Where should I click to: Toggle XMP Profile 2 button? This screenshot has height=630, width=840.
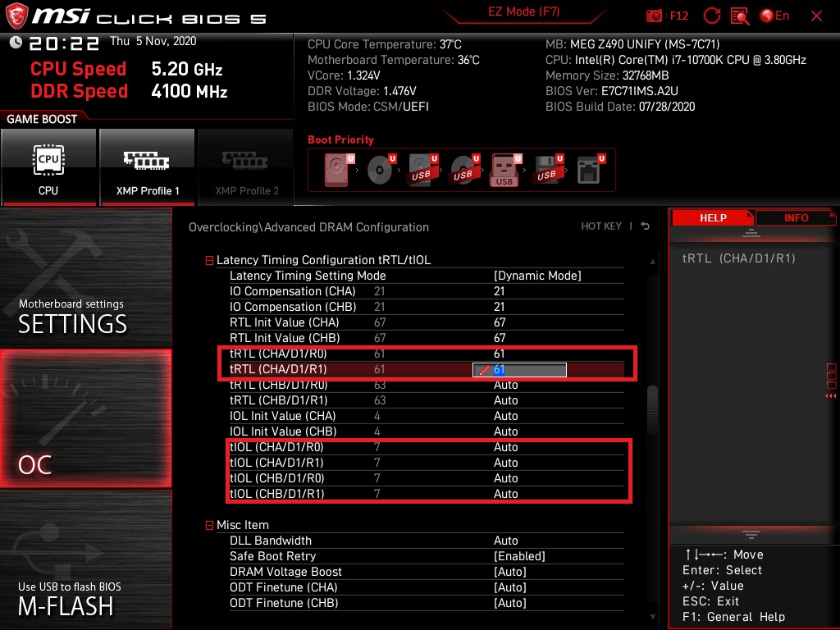[246, 167]
